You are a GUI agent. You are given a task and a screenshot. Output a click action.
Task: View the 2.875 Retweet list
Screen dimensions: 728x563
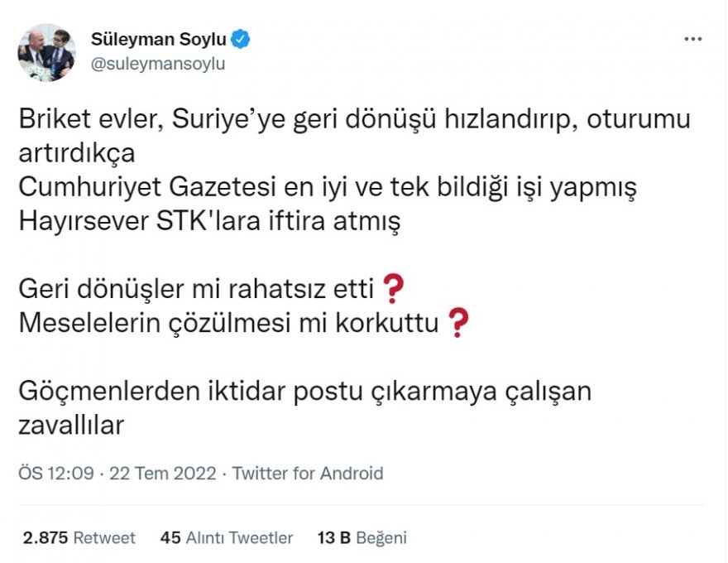[77, 537]
